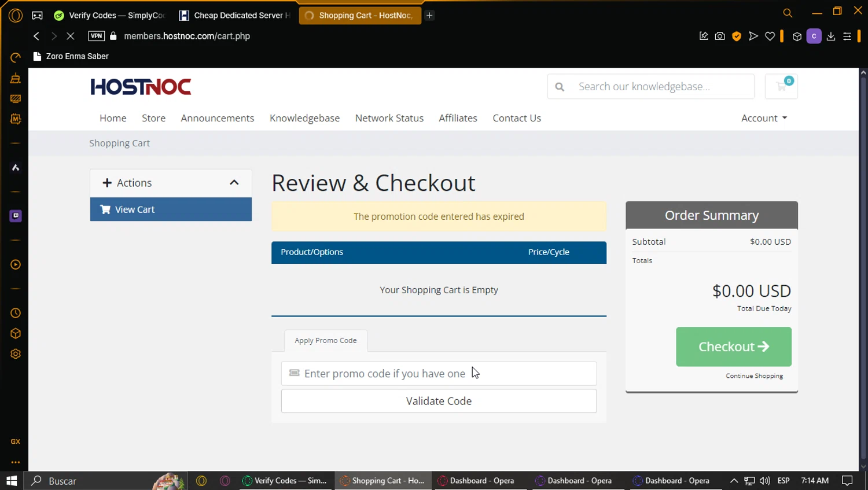The image size is (868, 490).
Task: Open the tab search magnifier icon
Action: [788, 13]
